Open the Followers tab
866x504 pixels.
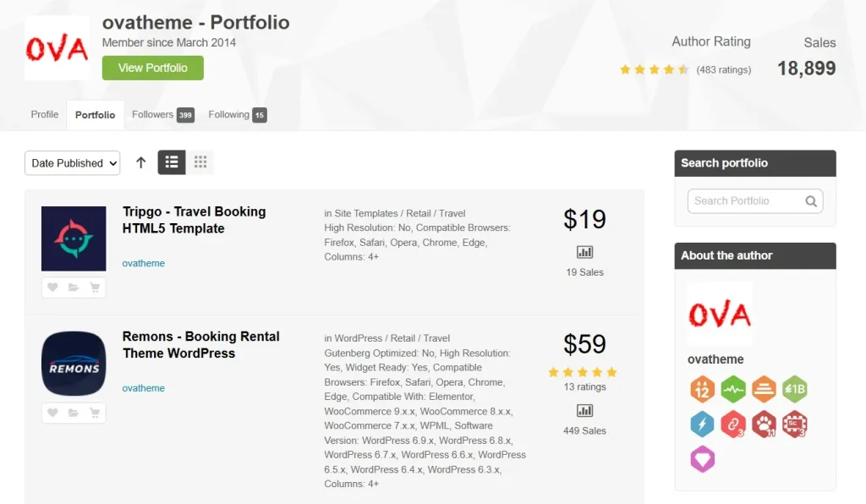(x=163, y=114)
